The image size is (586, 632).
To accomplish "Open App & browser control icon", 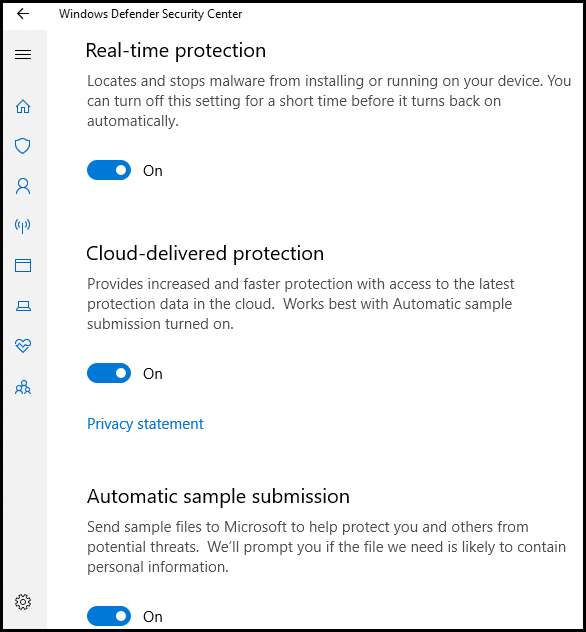I will pyautogui.click(x=23, y=266).
